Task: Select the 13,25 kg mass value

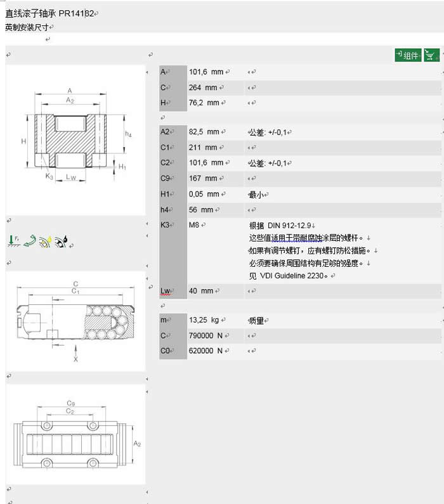Action: pos(204,321)
